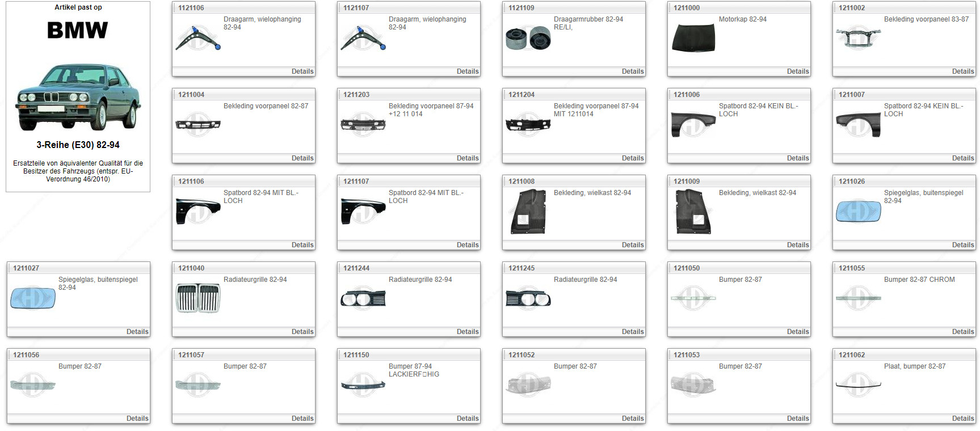
Task: Open Details for wielkast 1211009
Action: [798, 245]
